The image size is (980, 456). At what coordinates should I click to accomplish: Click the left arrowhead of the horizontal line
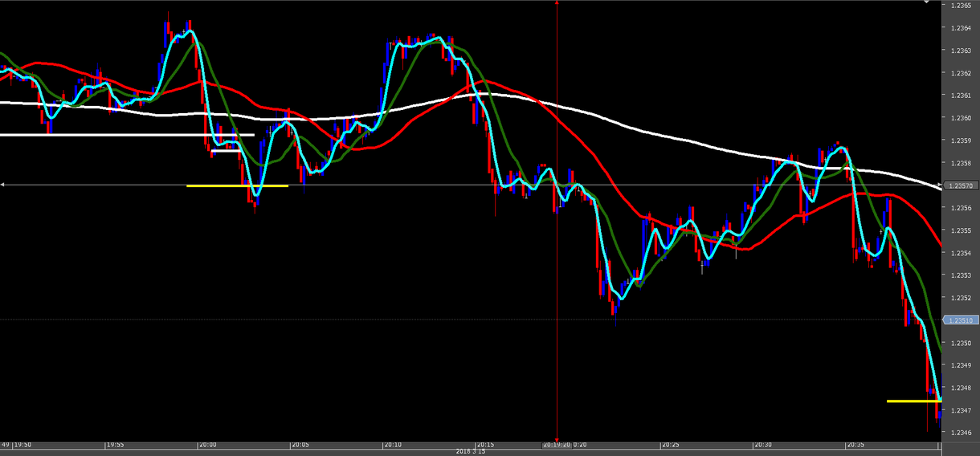tap(3, 185)
